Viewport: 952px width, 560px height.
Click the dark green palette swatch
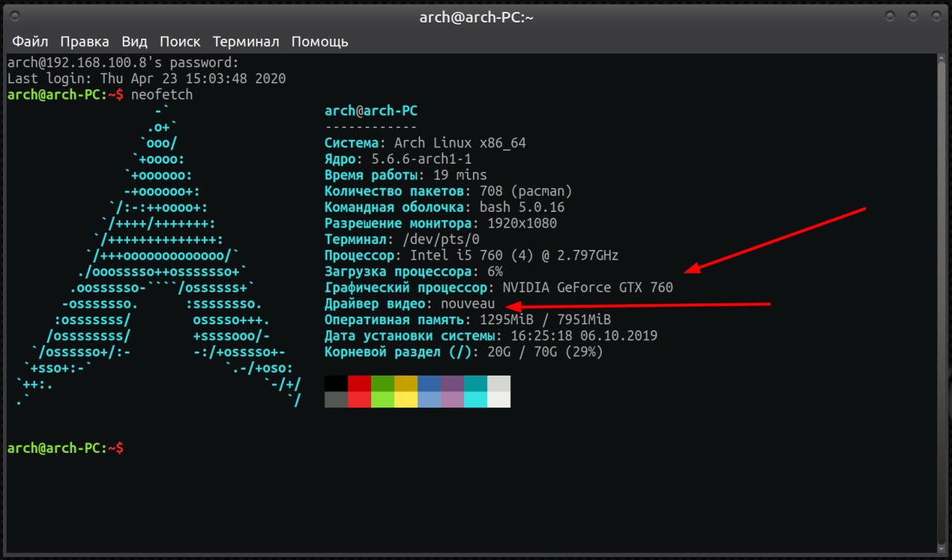coord(382,384)
